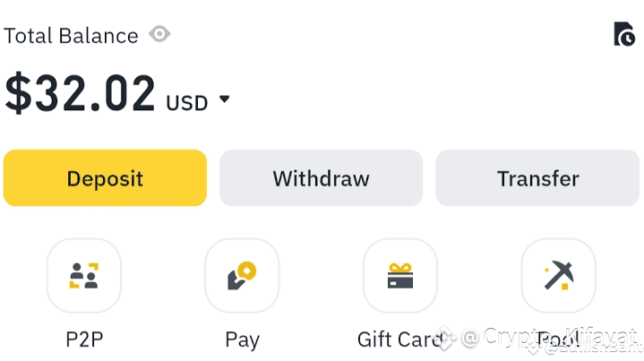The width and height of the screenshot is (644, 361).
Task: Open the transaction history clock icon
Action: coord(624,34)
